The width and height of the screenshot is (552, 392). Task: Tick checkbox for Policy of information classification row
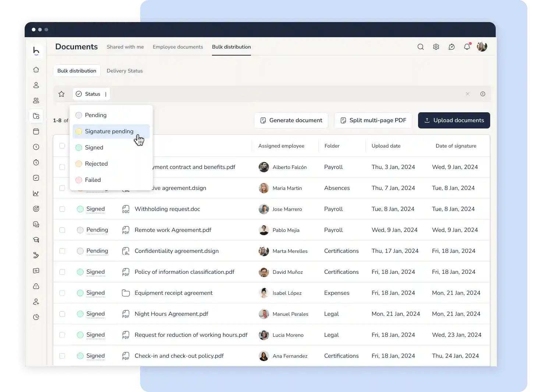[x=62, y=272]
